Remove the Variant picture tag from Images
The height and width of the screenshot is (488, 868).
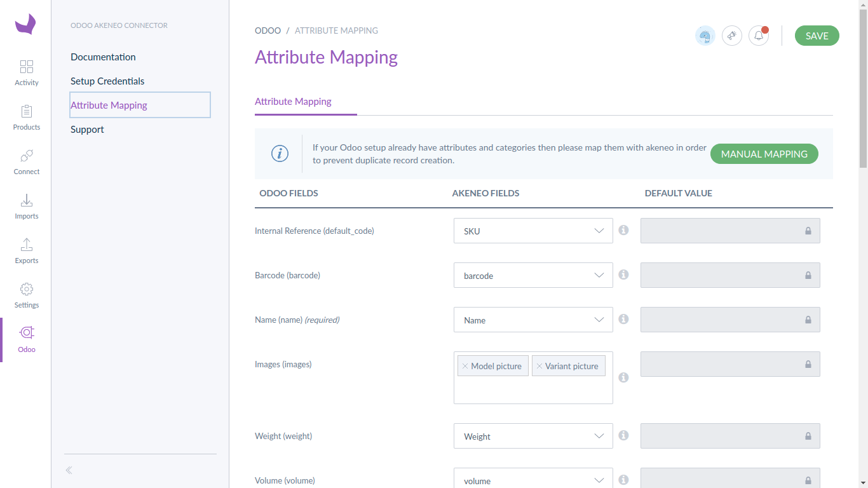tap(539, 365)
